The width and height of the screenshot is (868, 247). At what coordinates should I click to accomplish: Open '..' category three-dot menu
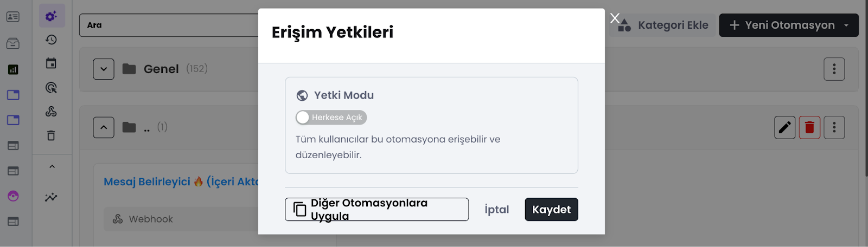(834, 127)
